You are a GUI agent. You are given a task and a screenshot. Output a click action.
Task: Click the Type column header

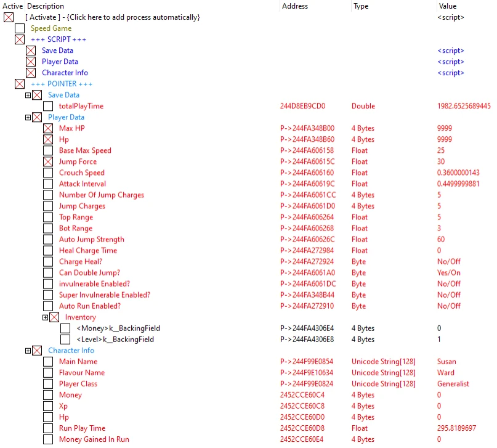[360, 6]
